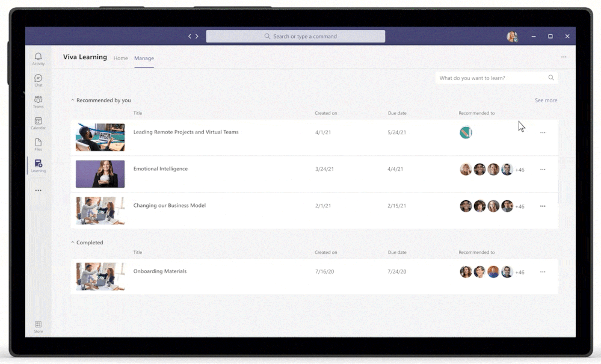601x364 pixels.
Task: Open more apps ellipsis in sidebar
Action: 39,190
